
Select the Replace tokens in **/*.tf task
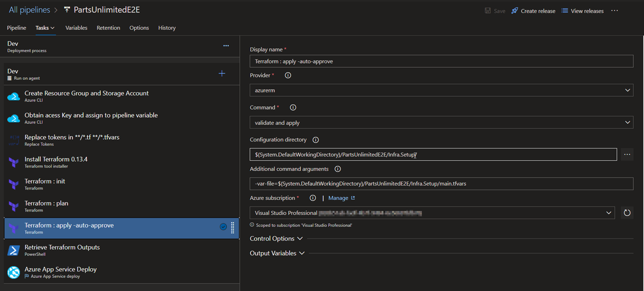point(122,140)
